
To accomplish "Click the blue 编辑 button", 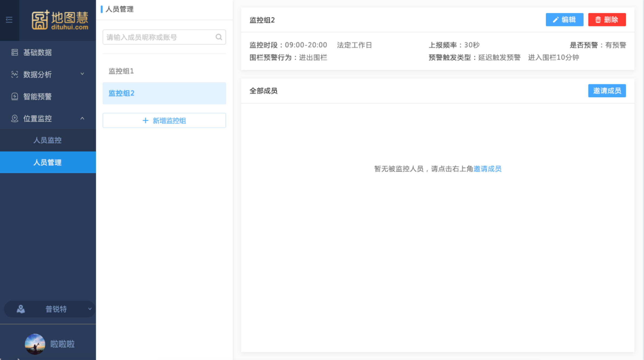I will 564,20.
